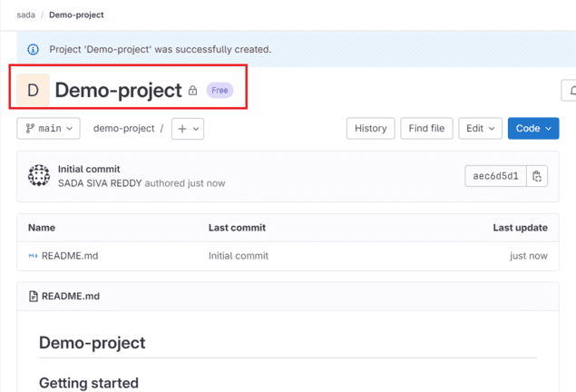
Task: Click the markdown icon beside README.md row
Action: coord(33,256)
